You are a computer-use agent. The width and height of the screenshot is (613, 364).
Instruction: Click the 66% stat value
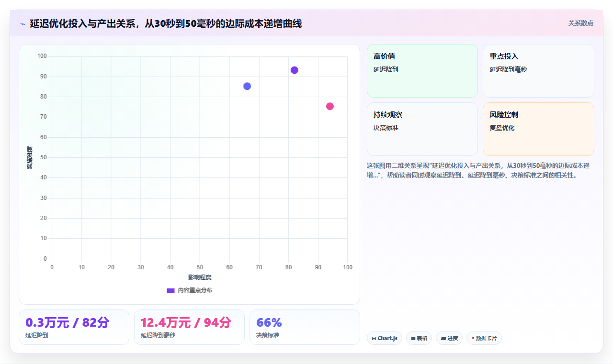coord(269,323)
